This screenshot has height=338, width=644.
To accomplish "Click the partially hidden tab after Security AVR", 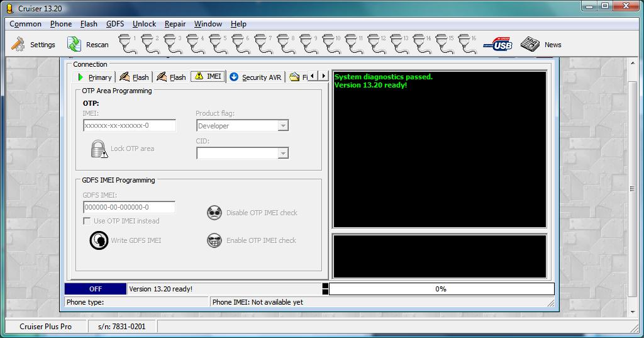I will pos(298,77).
